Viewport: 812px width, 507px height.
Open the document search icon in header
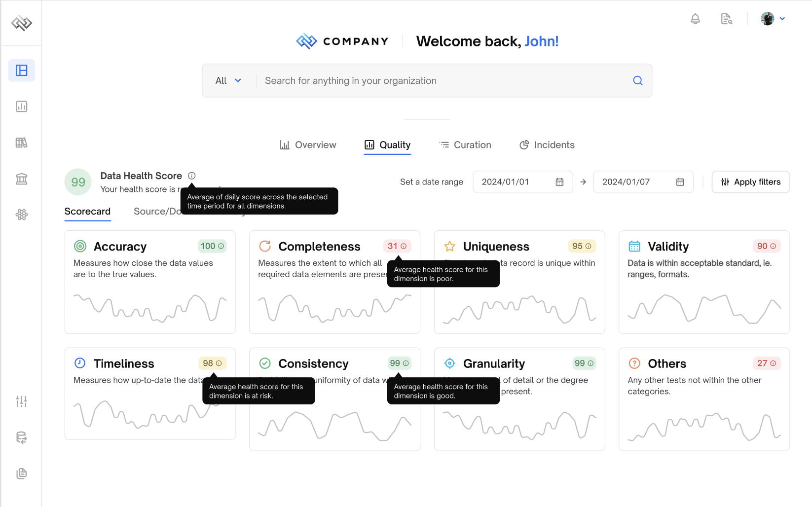click(726, 19)
